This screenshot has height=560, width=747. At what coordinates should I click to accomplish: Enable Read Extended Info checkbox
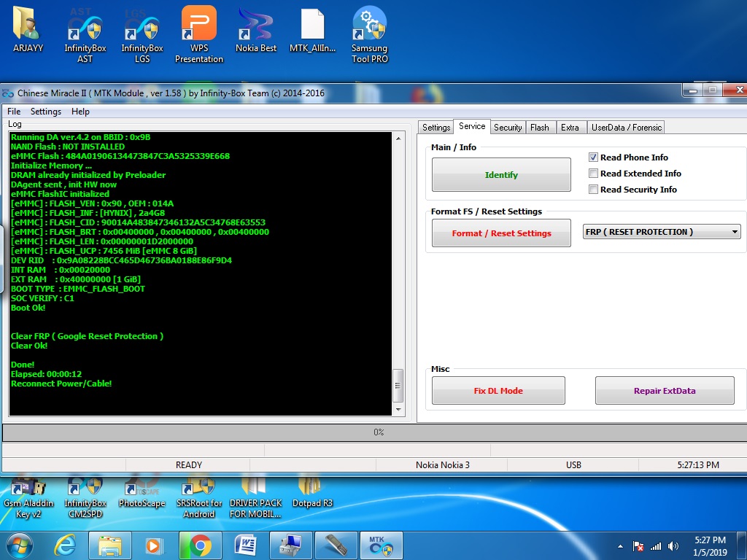tap(593, 174)
